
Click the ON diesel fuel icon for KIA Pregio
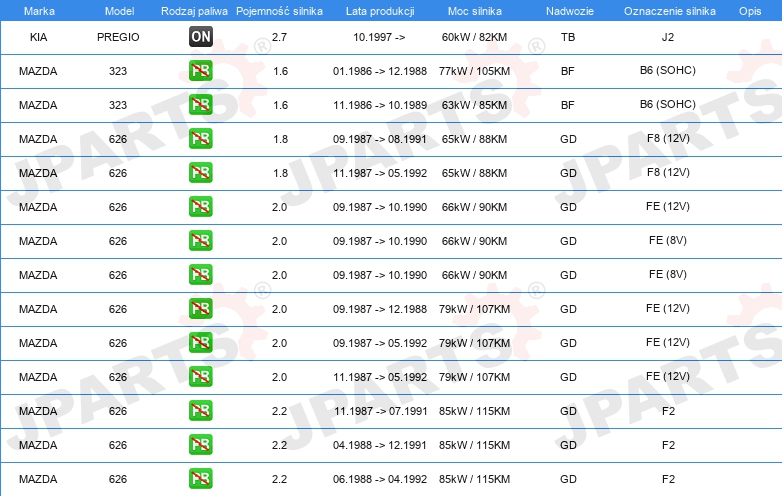pyautogui.click(x=200, y=36)
